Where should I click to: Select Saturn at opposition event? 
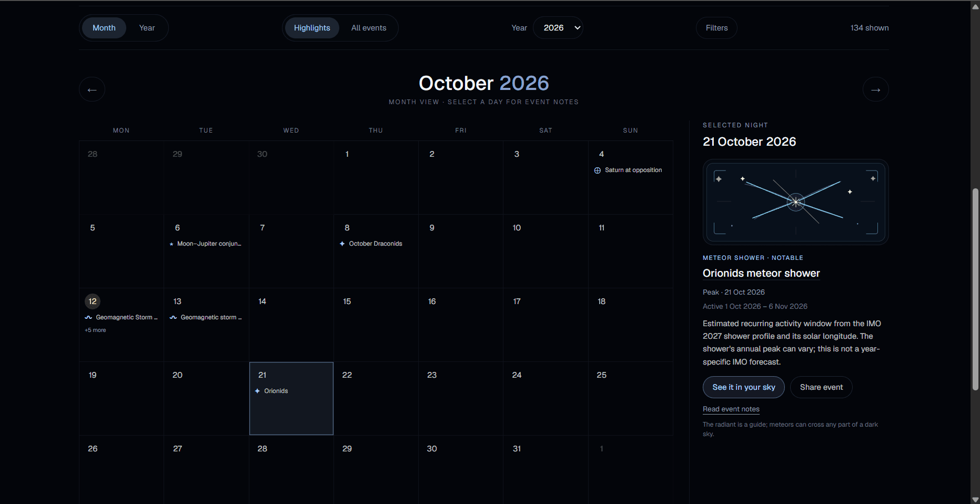tap(628, 170)
